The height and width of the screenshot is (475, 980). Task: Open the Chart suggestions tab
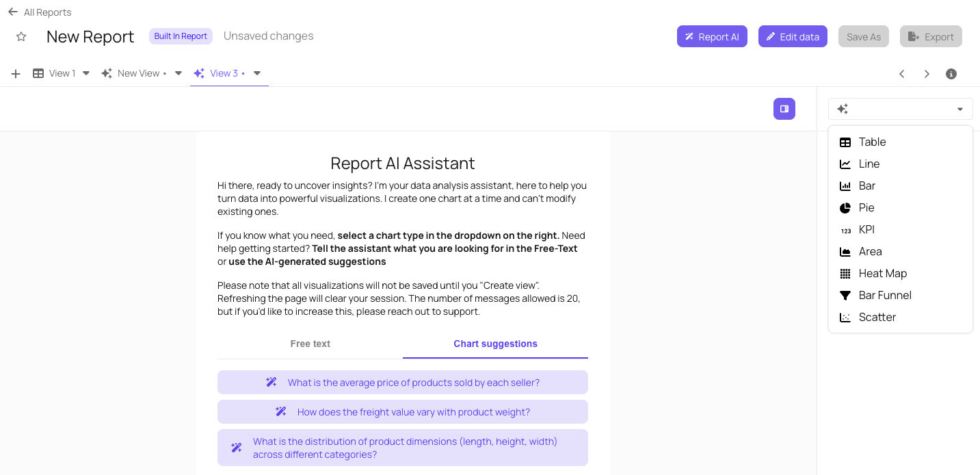coord(494,344)
